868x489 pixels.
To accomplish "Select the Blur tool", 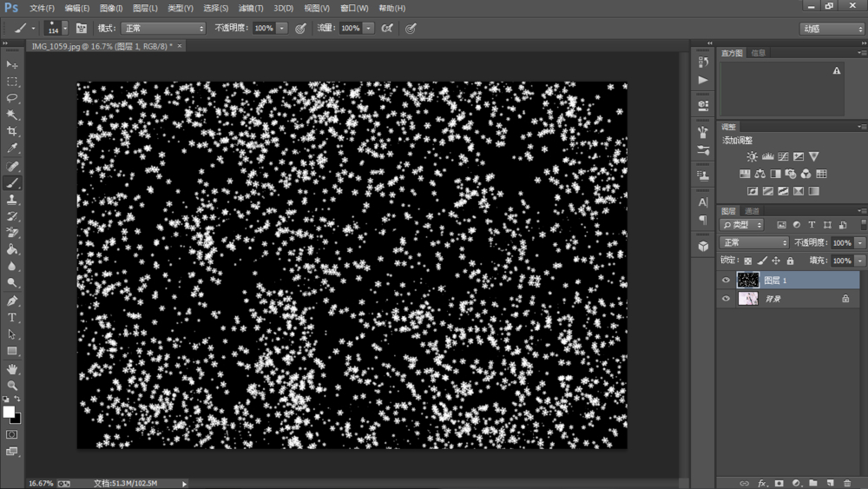I will 11,266.
